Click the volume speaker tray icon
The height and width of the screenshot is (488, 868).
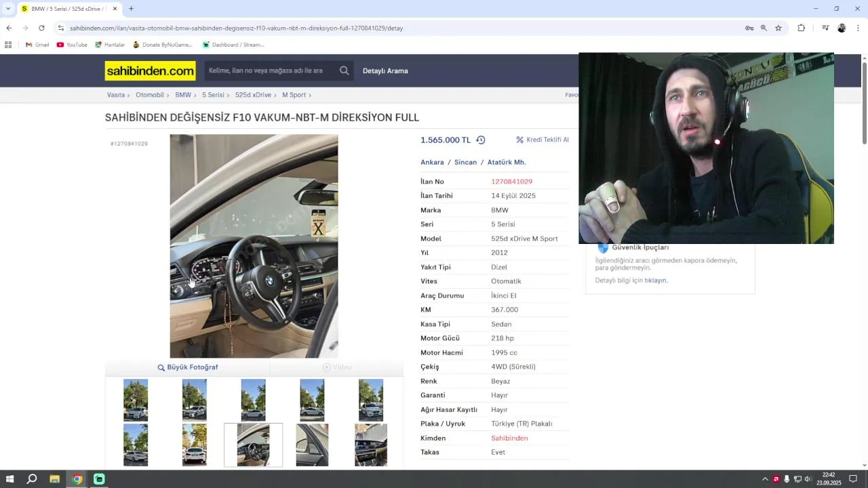pyautogui.click(x=808, y=479)
